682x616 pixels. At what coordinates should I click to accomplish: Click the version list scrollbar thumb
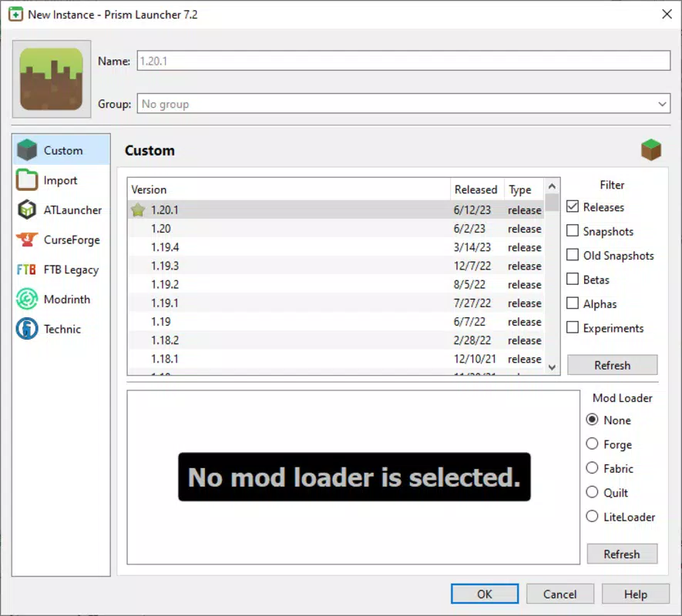pyautogui.click(x=552, y=203)
